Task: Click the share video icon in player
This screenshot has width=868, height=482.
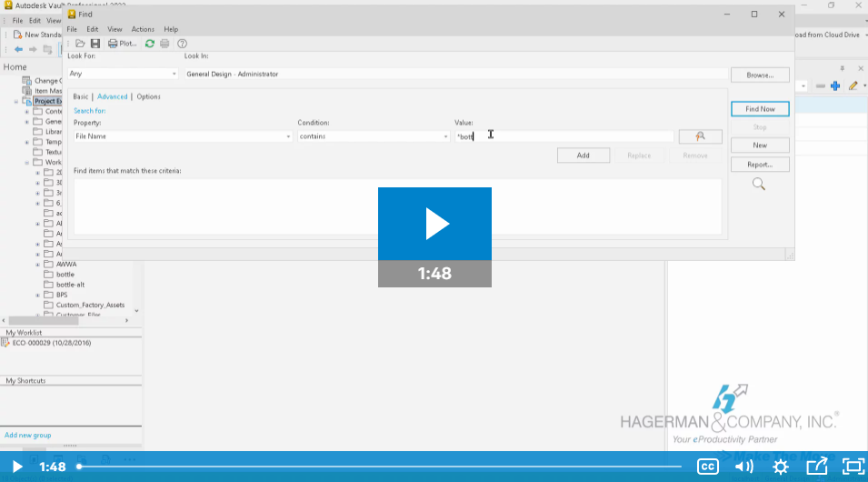Action: (x=817, y=467)
